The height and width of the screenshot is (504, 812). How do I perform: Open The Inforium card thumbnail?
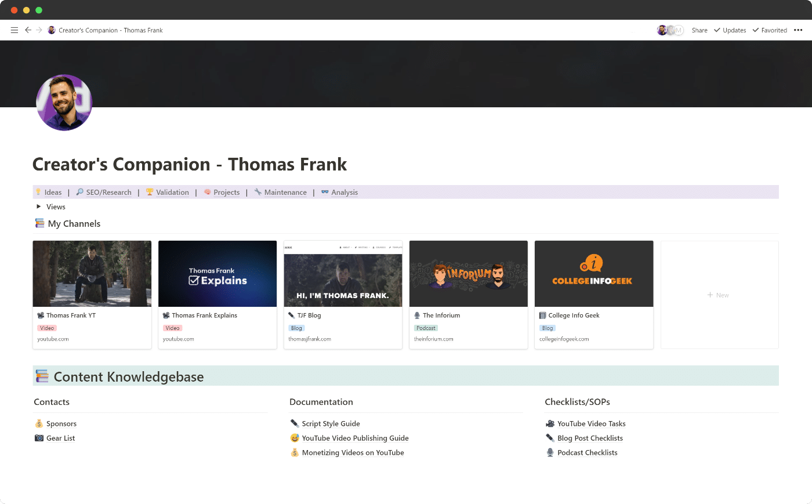[x=469, y=274]
